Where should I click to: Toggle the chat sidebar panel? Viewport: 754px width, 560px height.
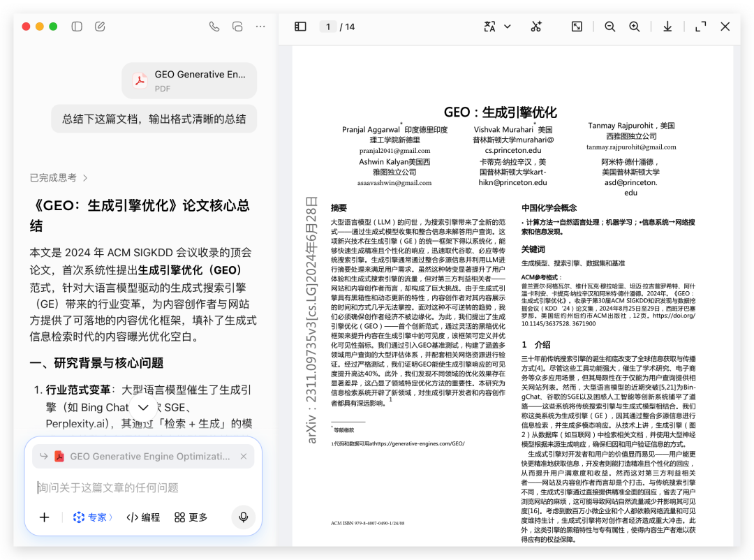pos(77,26)
